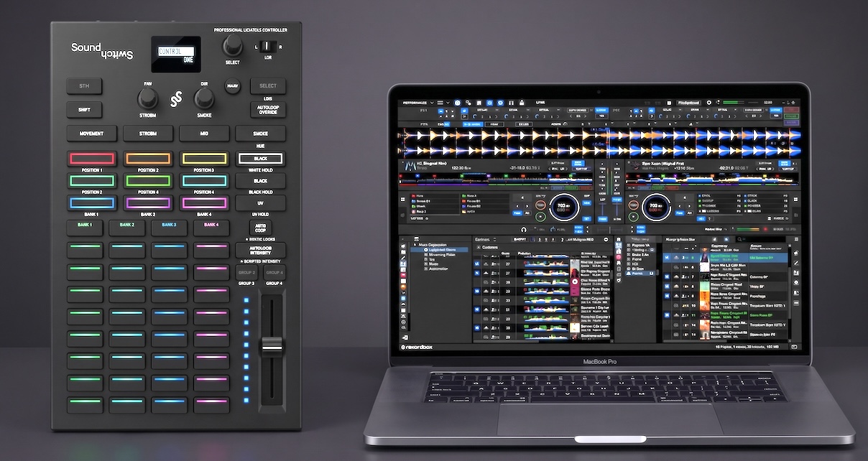The image size is (868, 461).
Task: Hit the AUTOLOOP OVERIDE button
Action: 267,110
